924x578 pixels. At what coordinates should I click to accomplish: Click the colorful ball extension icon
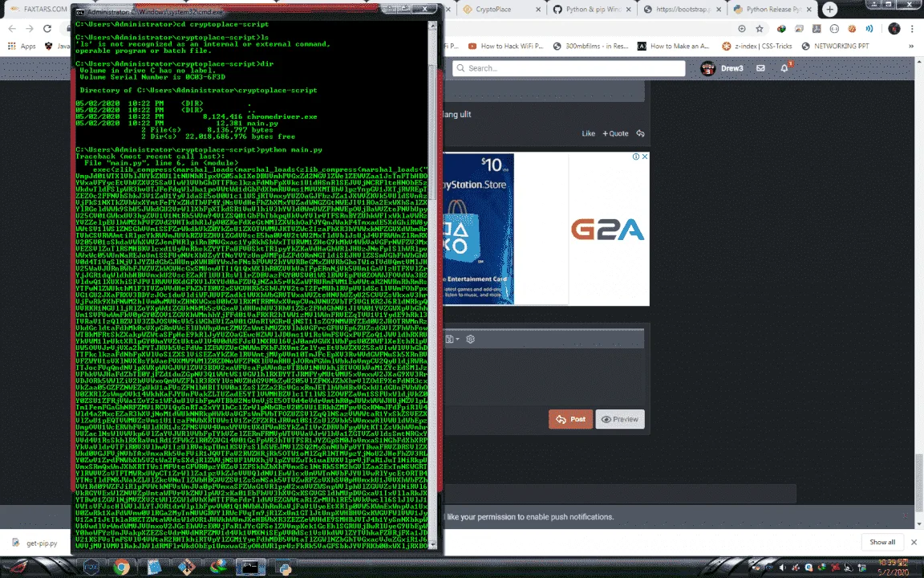coord(781,28)
